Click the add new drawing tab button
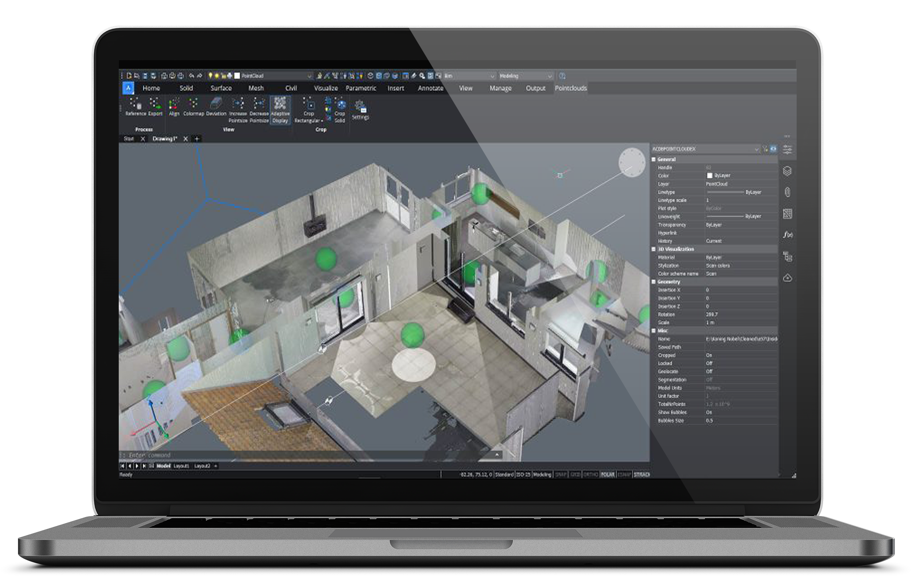 [x=197, y=139]
